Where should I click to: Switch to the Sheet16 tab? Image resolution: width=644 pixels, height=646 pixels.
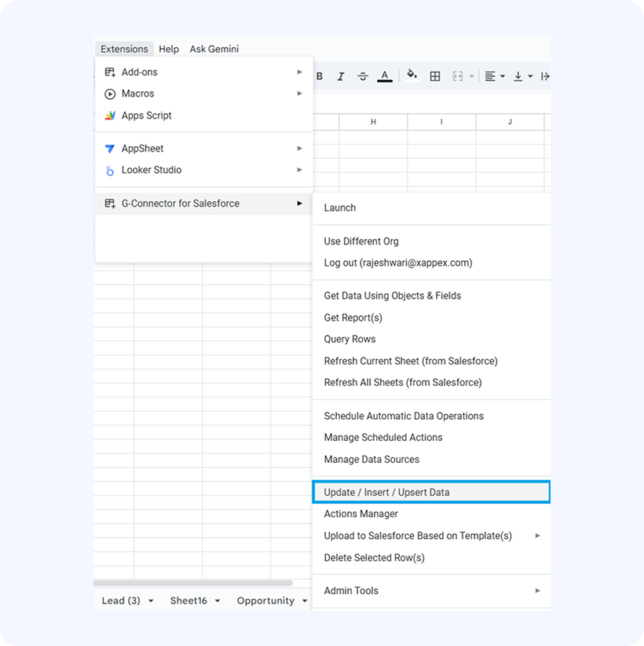188,600
